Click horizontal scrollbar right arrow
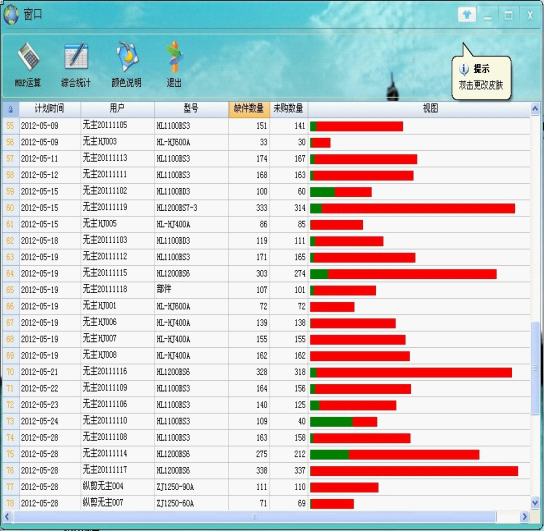 coord(525,517)
